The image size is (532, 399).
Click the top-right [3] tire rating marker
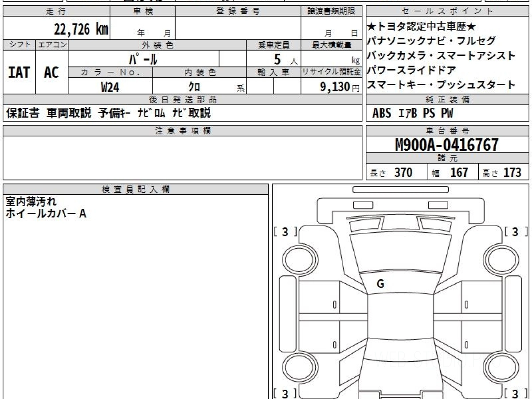pyautogui.click(x=516, y=231)
